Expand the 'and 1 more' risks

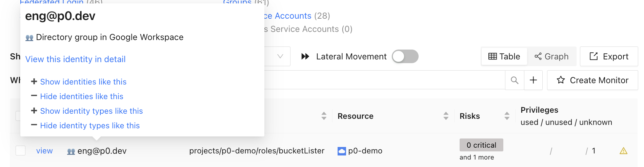[x=477, y=157]
